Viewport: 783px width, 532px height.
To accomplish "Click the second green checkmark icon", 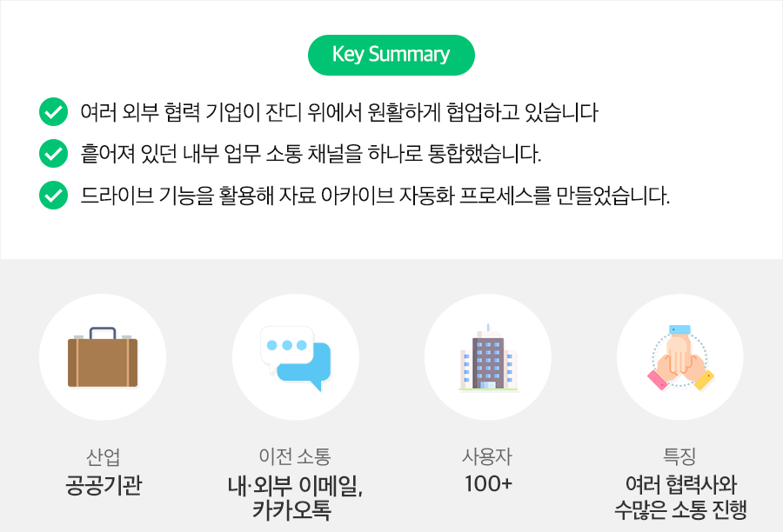I will click(54, 154).
